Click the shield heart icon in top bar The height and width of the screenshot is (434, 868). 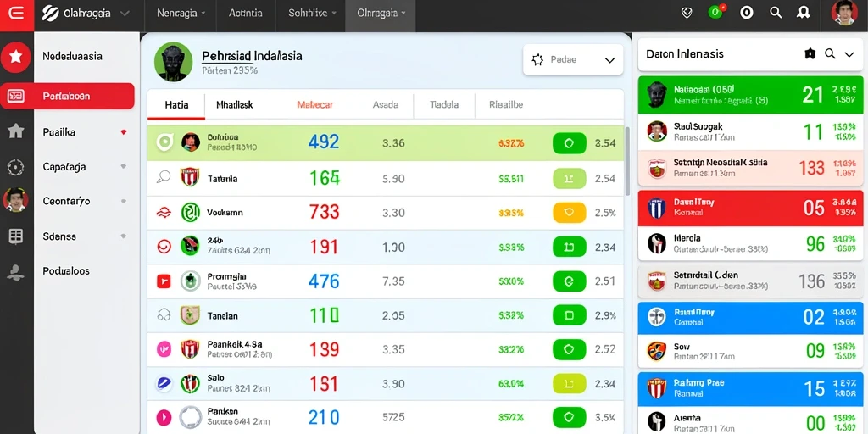687,12
